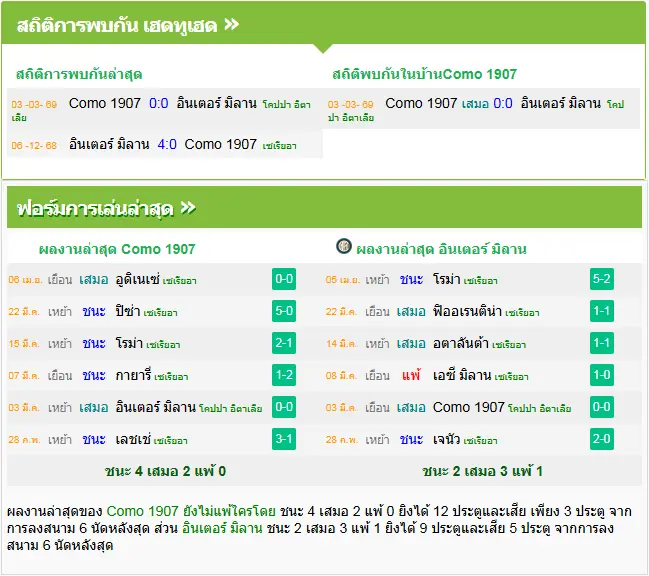This screenshot has width=649, height=576.
Task: Click the green Como 1907 link in the summary paragraph
Action: [142, 511]
